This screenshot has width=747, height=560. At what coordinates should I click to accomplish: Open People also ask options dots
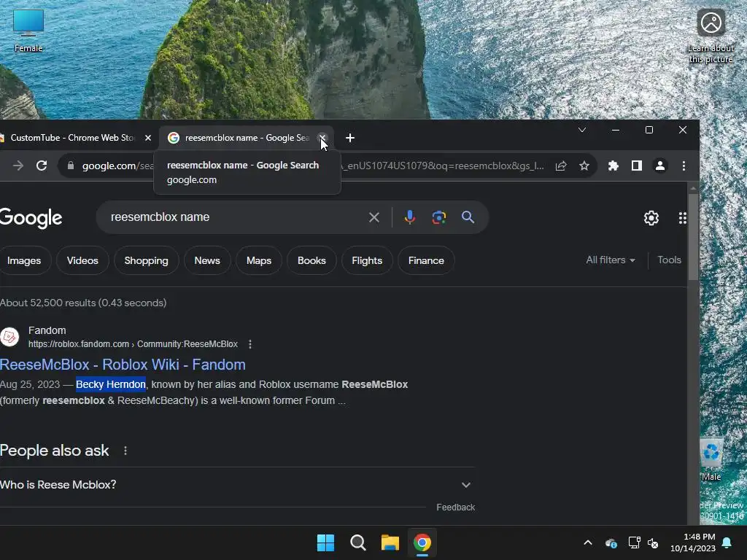tap(125, 451)
